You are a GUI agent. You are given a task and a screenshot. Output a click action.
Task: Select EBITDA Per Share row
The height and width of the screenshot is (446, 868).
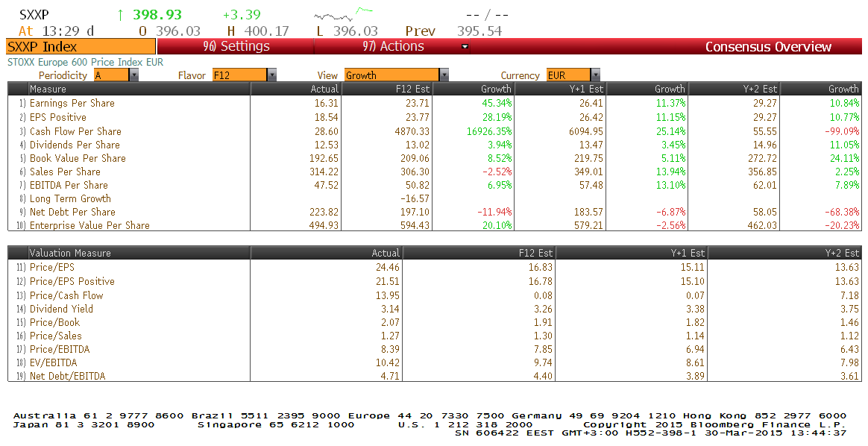click(435, 185)
